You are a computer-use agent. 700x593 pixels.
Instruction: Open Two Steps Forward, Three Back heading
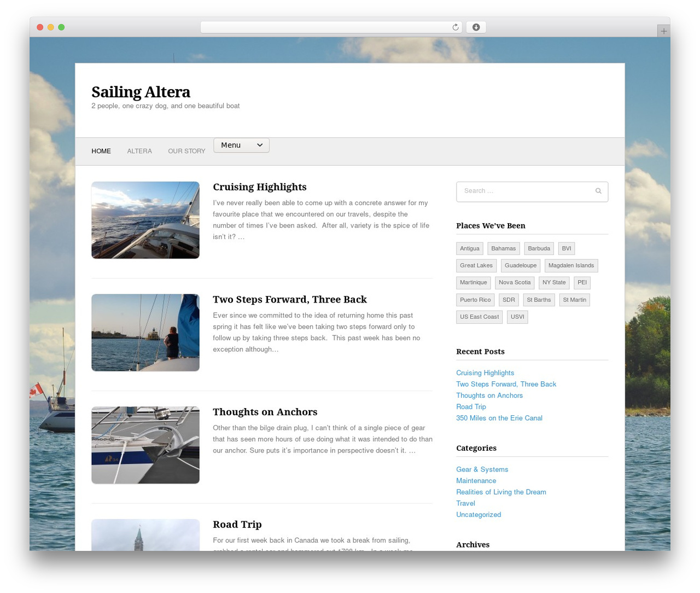click(x=290, y=299)
